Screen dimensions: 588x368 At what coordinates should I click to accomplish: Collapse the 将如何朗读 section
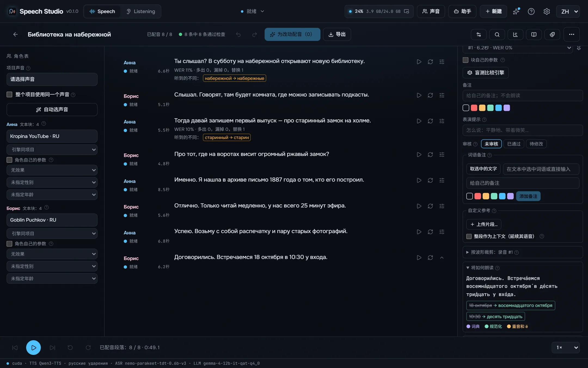click(483, 268)
